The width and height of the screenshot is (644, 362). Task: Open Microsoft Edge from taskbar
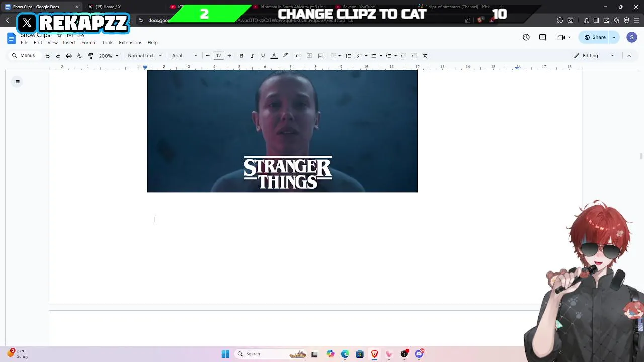click(345, 354)
